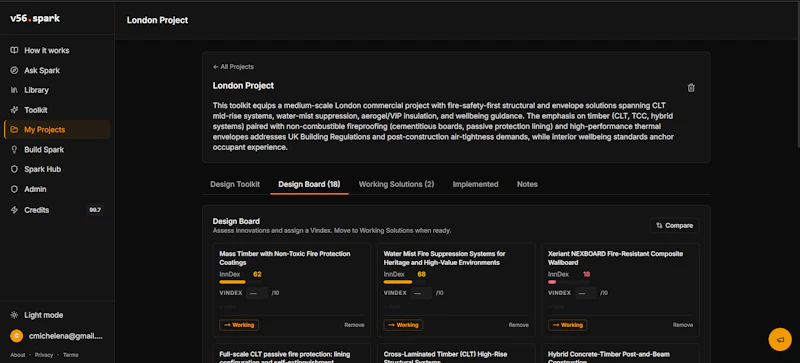The image size is (800, 363).
Task: Click the user avatar circle icon
Action: pyautogui.click(x=16, y=336)
